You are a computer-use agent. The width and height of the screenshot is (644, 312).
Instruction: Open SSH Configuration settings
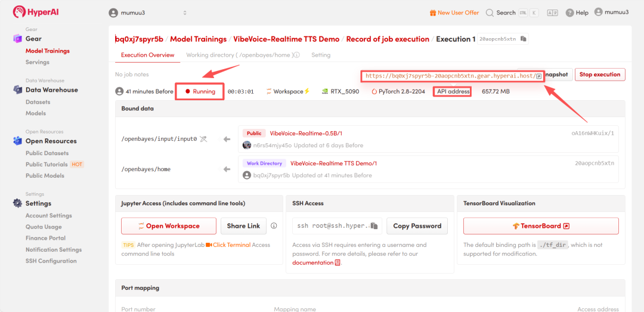point(51,261)
